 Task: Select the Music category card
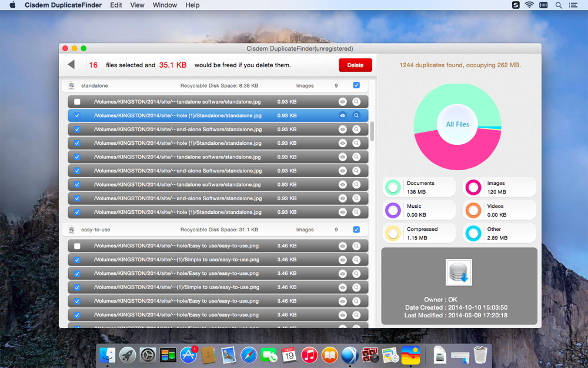click(x=419, y=210)
